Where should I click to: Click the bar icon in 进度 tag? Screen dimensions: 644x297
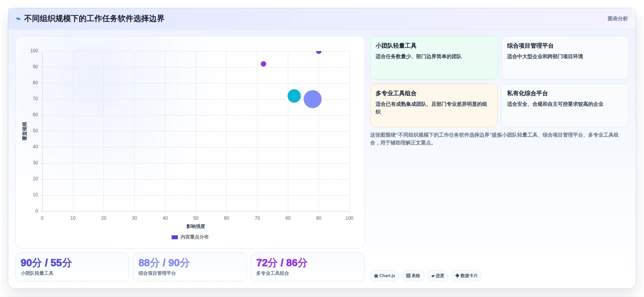[x=433, y=276]
